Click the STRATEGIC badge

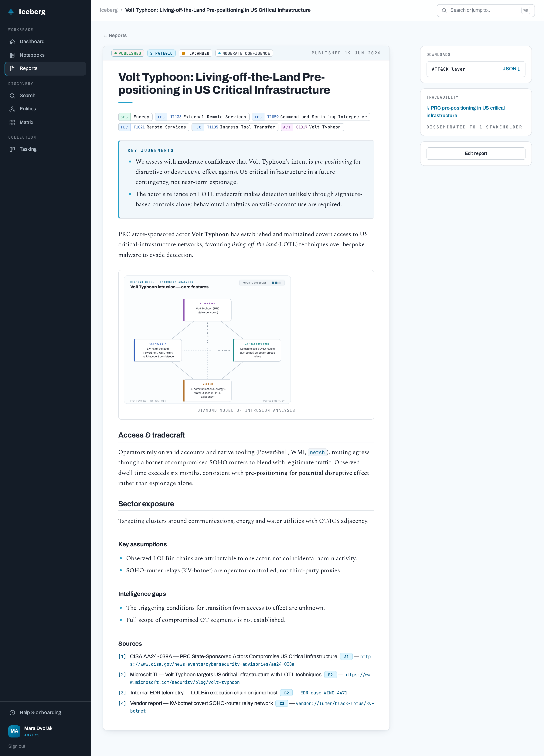point(161,53)
